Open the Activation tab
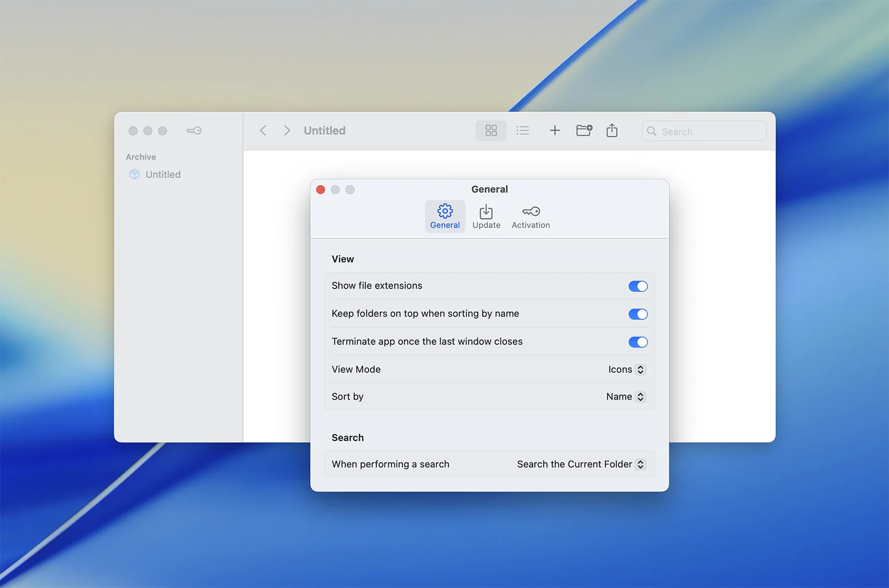 tap(530, 216)
